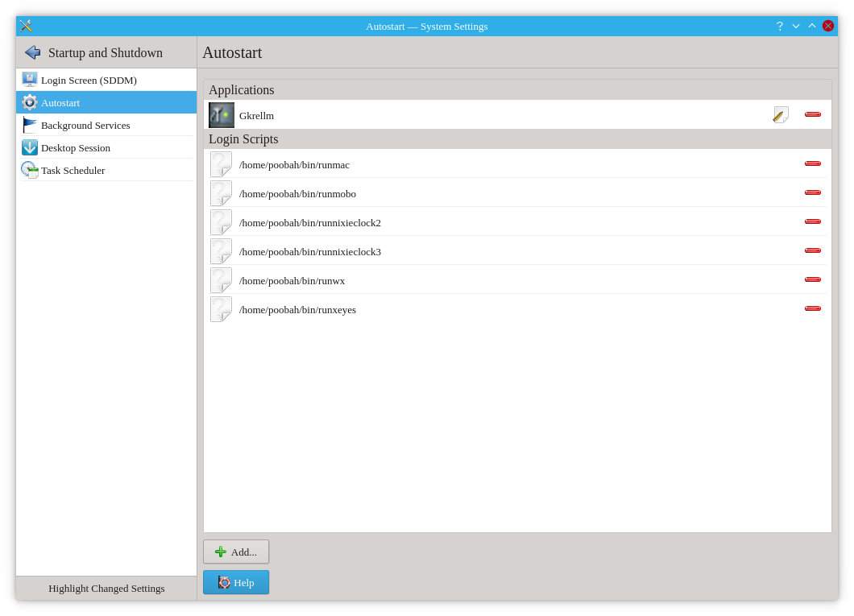Select /home/poobah/bin/runmobo entry

[x=517, y=193]
